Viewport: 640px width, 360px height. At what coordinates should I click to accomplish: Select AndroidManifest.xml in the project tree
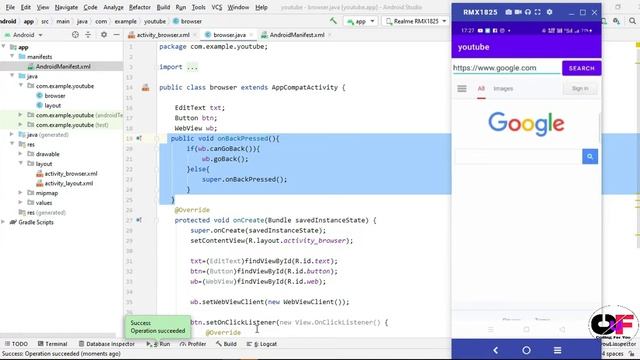point(63,67)
